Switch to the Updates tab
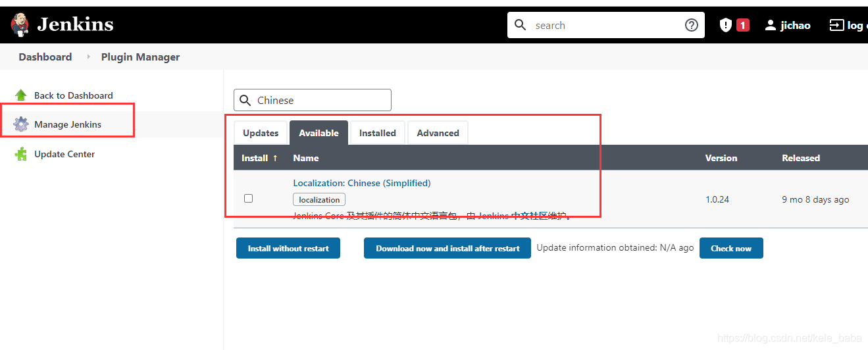 (261, 133)
